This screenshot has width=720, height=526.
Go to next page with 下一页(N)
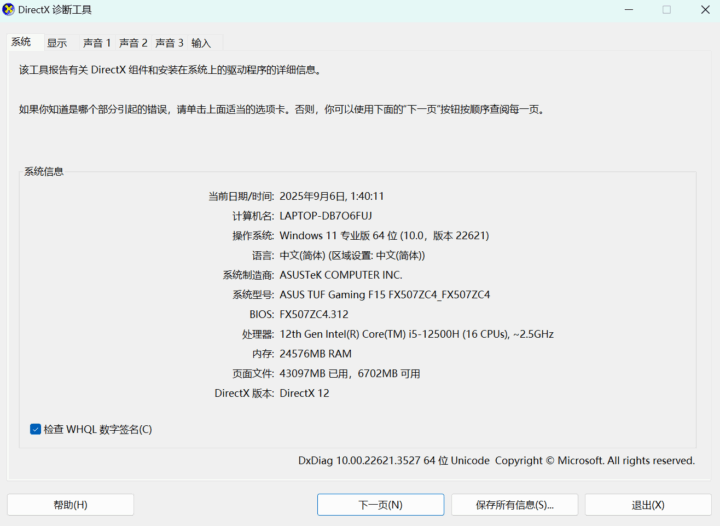coord(381,505)
